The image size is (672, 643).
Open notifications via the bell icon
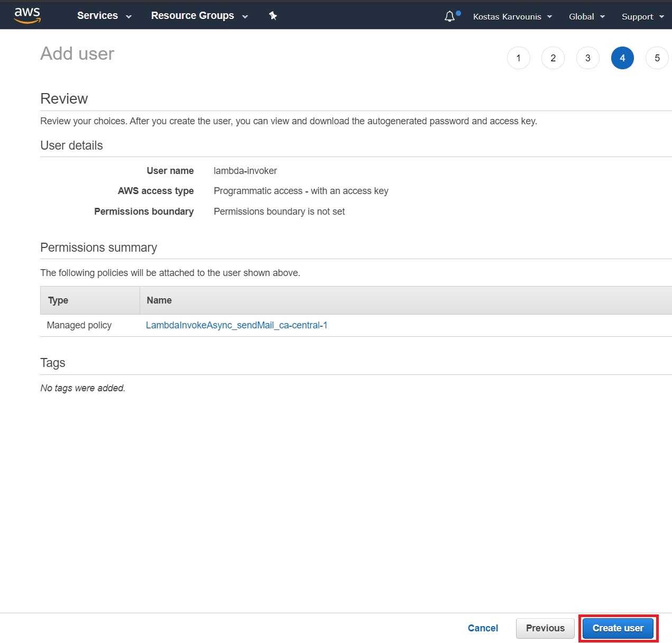coord(448,15)
